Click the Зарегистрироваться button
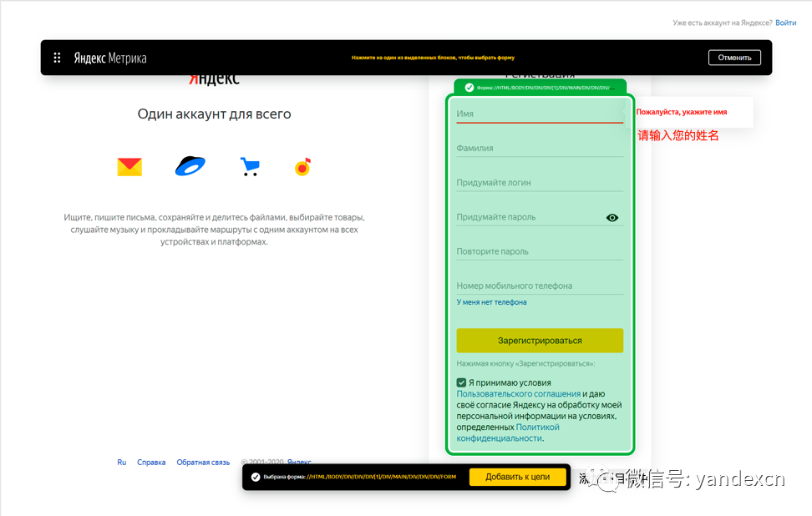Image resolution: width=812 pixels, height=516 pixels. click(540, 341)
